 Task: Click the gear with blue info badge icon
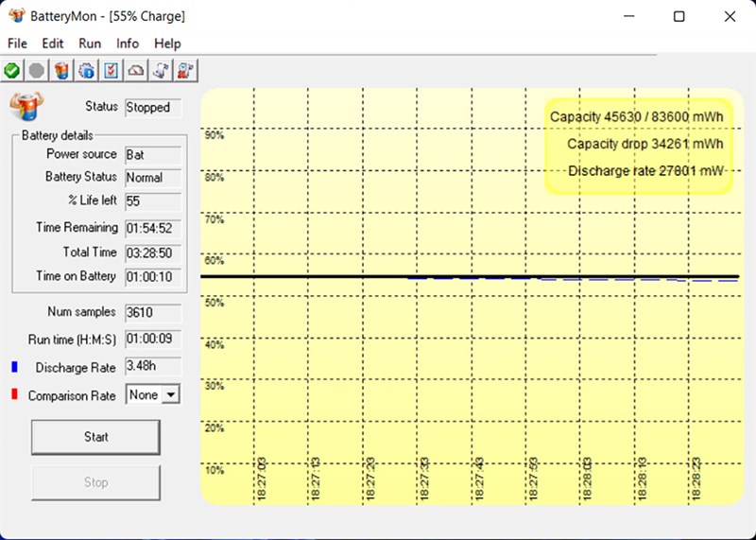(87, 71)
